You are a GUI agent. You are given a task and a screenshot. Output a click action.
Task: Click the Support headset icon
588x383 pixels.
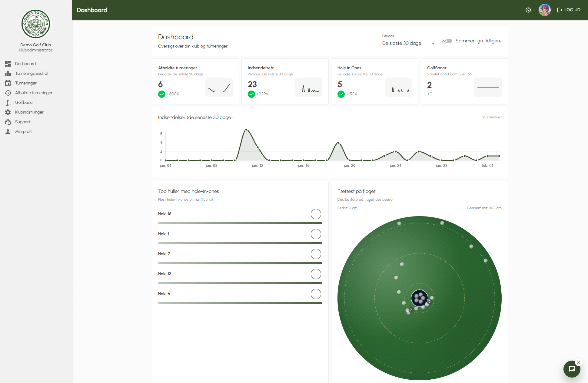(8, 122)
